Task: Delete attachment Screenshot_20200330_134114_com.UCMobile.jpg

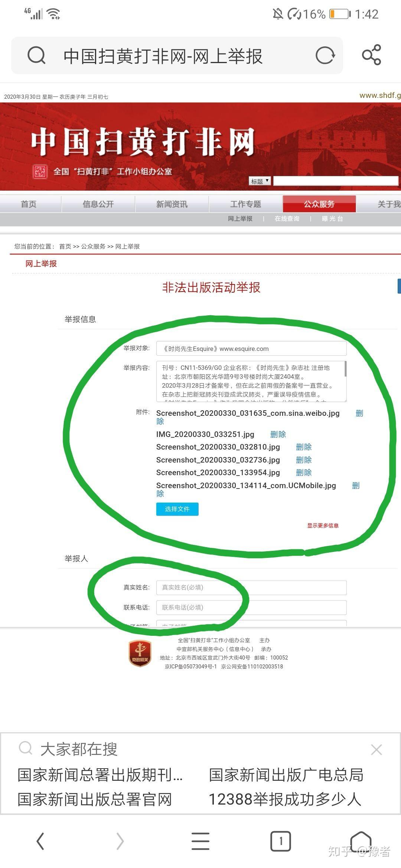Action: [356, 486]
